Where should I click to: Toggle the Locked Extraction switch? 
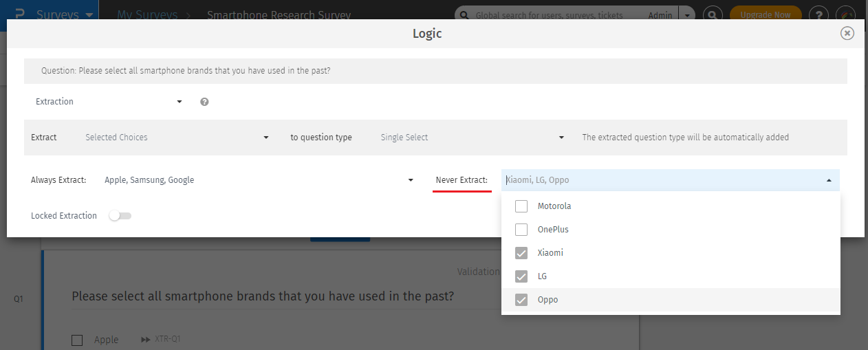(120, 216)
